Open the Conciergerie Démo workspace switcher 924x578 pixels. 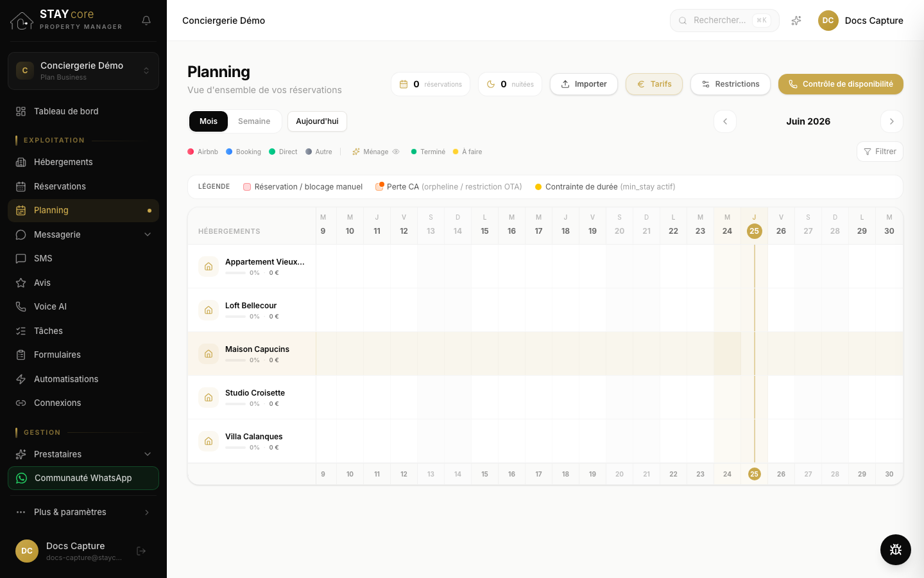(x=83, y=71)
